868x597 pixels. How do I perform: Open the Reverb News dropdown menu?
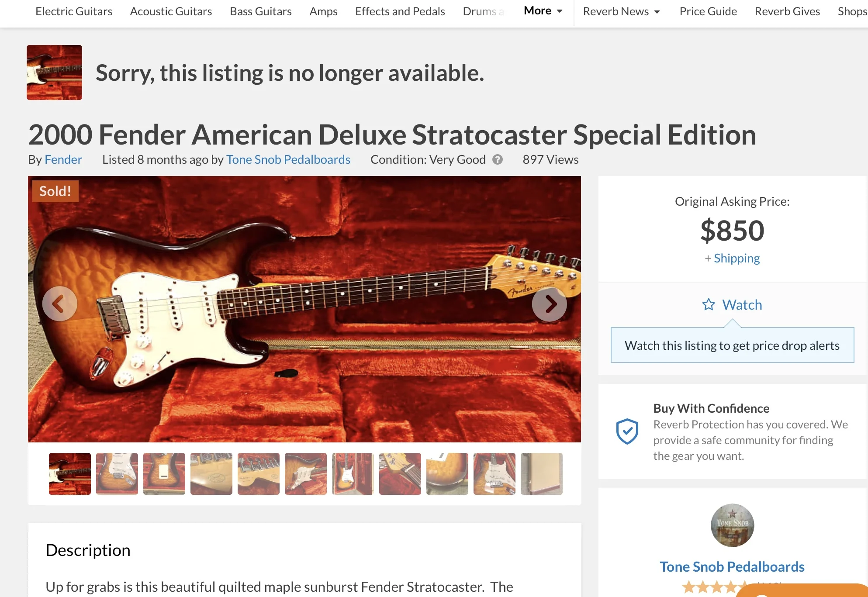pyautogui.click(x=621, y=12)
